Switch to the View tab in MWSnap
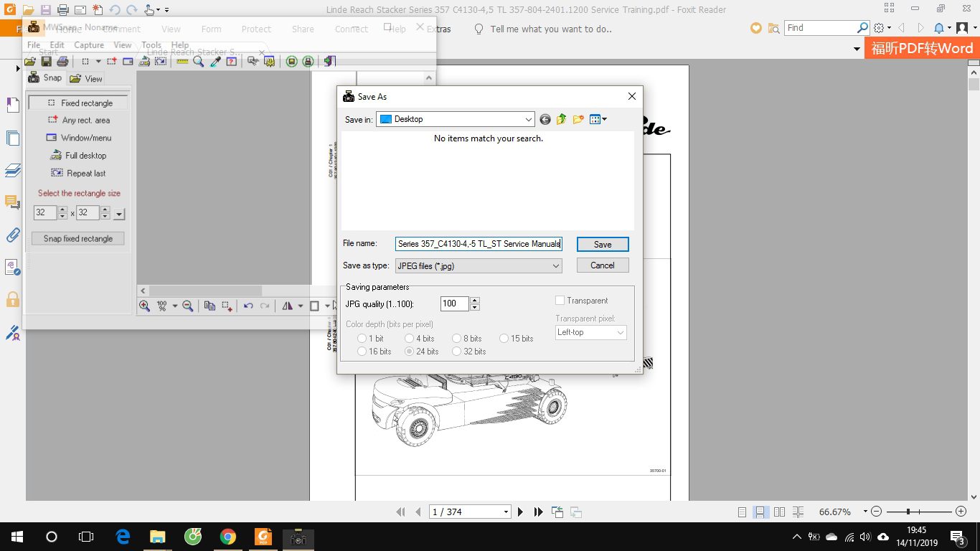The height and width of the screenshot is (551, 980). point(86,78)
